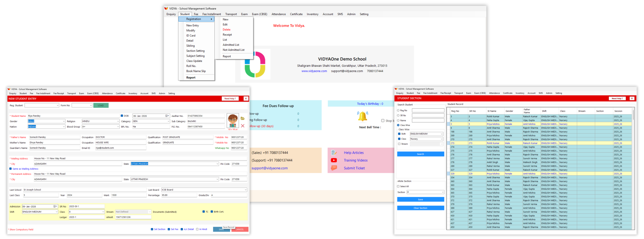The width and height of the screenshot is (644, 239).
Task: Select ID Card from the Student menu
Action: pos(191,36)
